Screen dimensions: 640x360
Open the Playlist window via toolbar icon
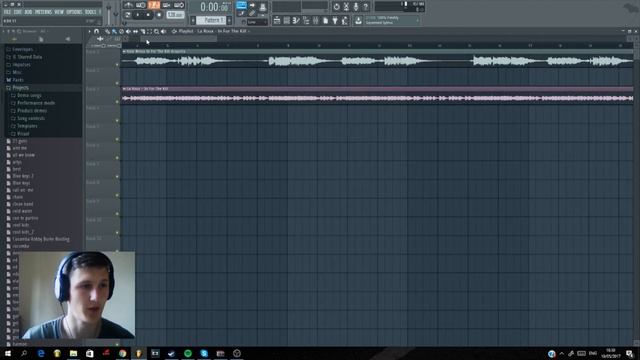point(277,20)
